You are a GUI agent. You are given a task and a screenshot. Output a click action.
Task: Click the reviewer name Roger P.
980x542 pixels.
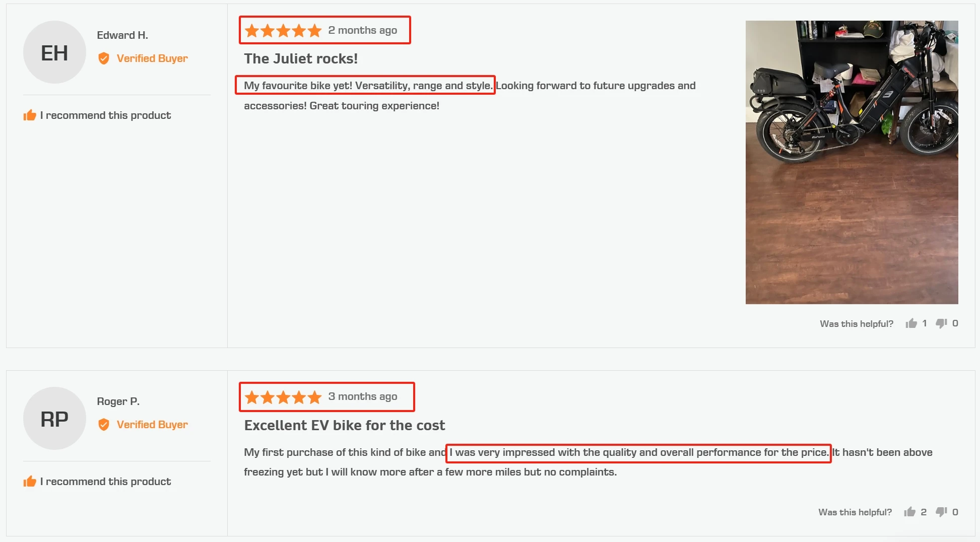click(118, 401)
